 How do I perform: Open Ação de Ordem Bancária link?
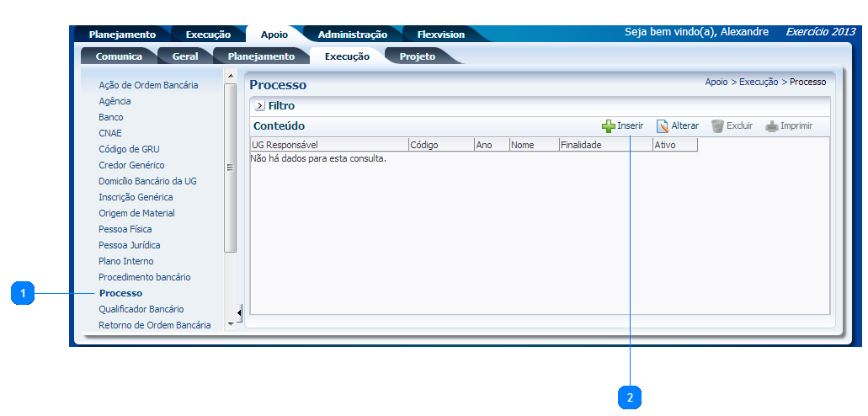coord(148,85)
